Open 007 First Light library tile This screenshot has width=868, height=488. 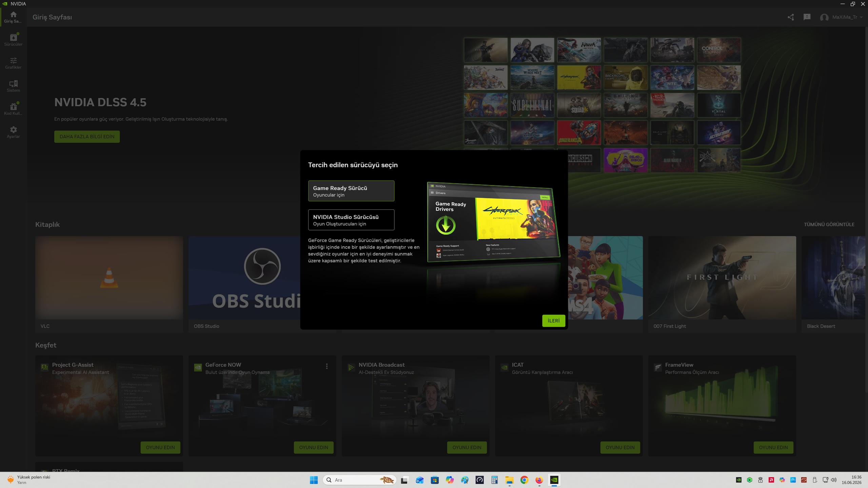point(722,284)
